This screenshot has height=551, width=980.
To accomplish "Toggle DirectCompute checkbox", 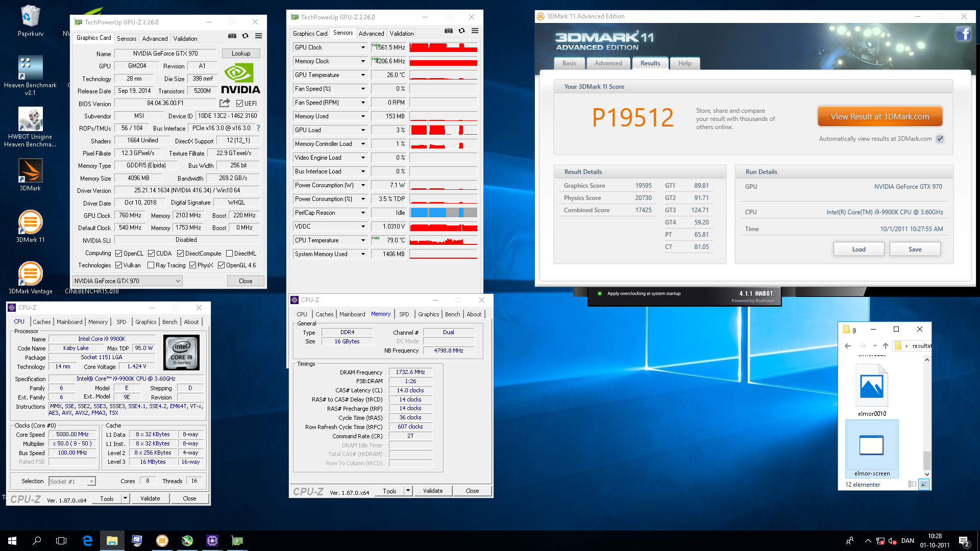I will click(180, 253).
